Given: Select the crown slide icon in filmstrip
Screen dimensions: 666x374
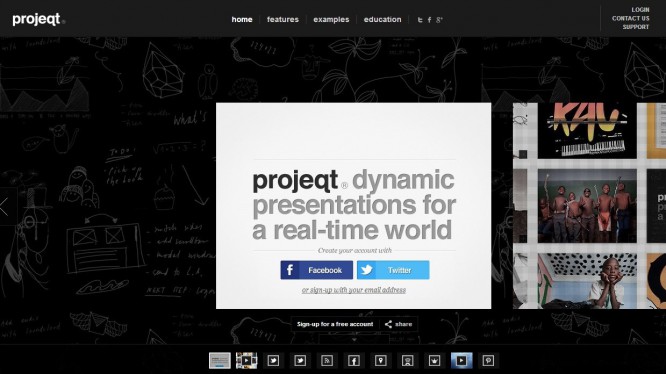Looking at the screenshot, I should pos(434,361).
